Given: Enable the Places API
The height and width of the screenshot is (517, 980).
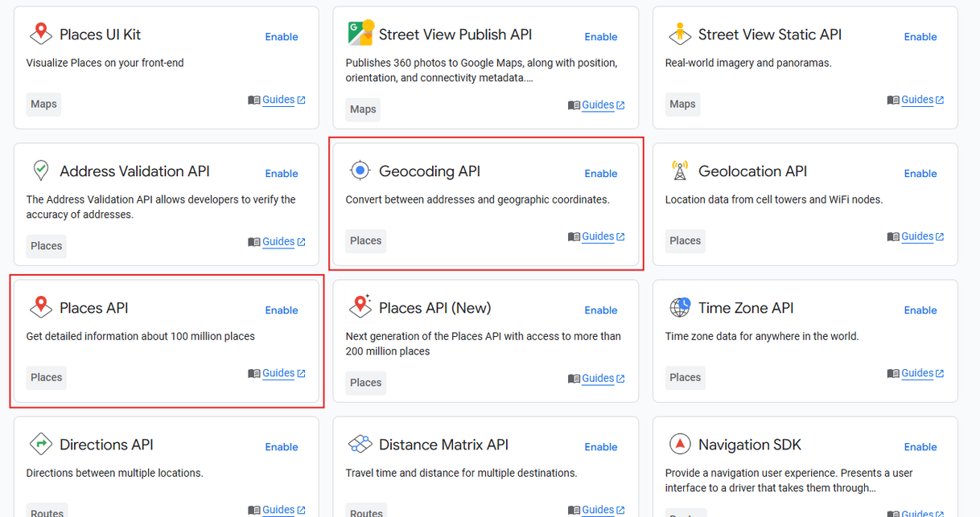Looking at the screenshot, I should point(282,310).
